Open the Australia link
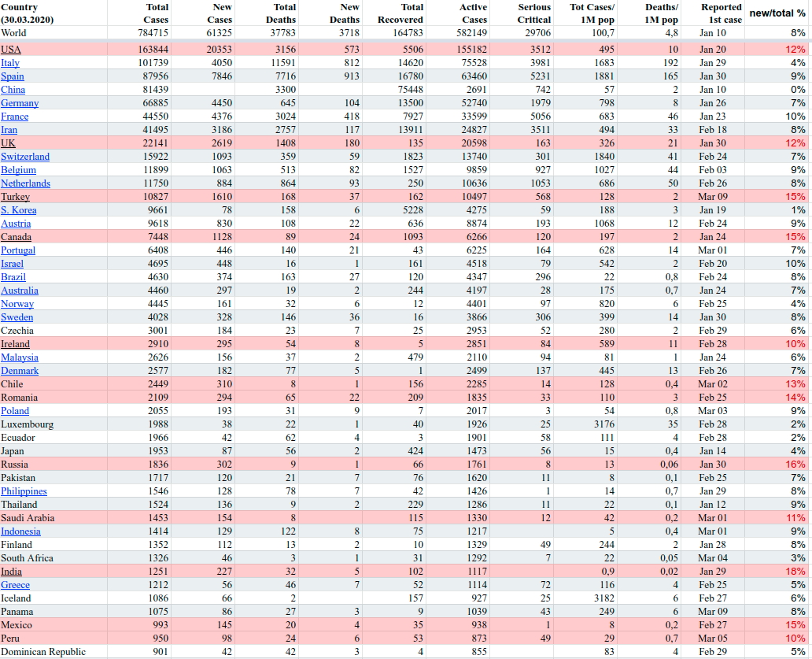This screenshot has width=812, height=659. pos(20,291)
